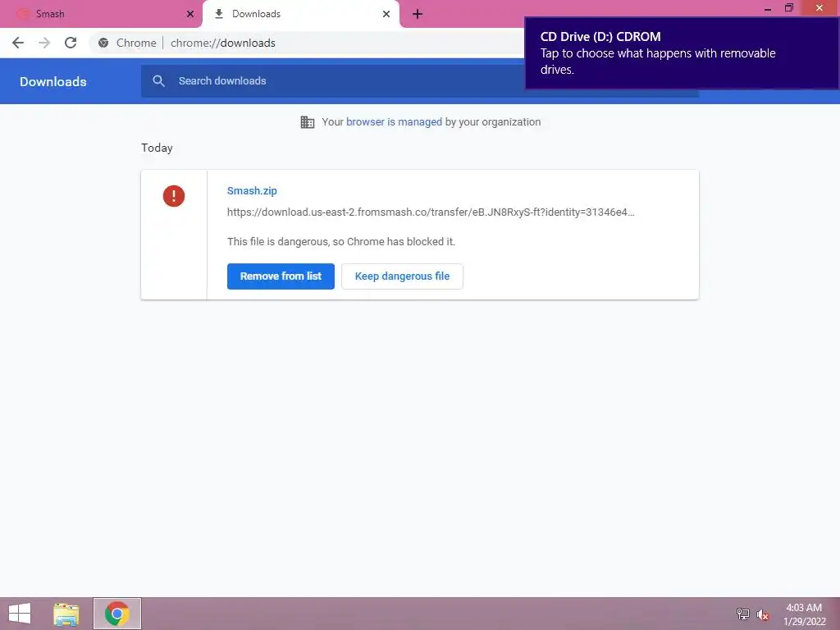Go back using the browser back arrow
Image resolution: width=840 pixels, height=630 pixels.
(18, 43)
